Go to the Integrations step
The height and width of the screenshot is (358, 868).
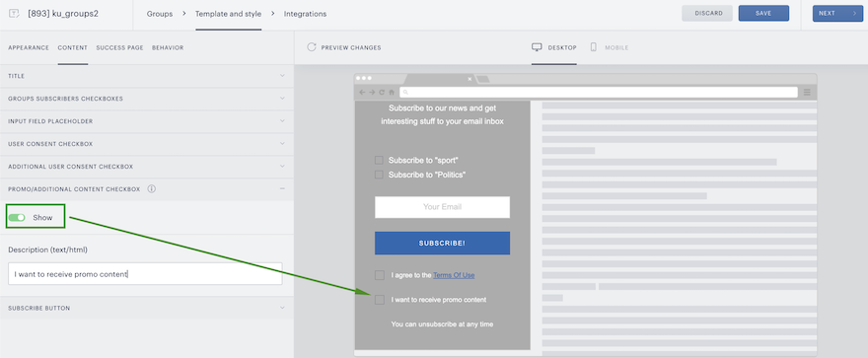pyautogui.click(x=305, y=14)
